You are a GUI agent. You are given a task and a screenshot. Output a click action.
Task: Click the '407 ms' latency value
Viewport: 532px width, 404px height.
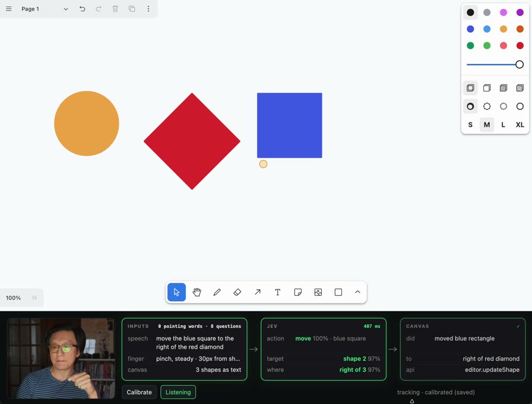[x=372, y=326]
